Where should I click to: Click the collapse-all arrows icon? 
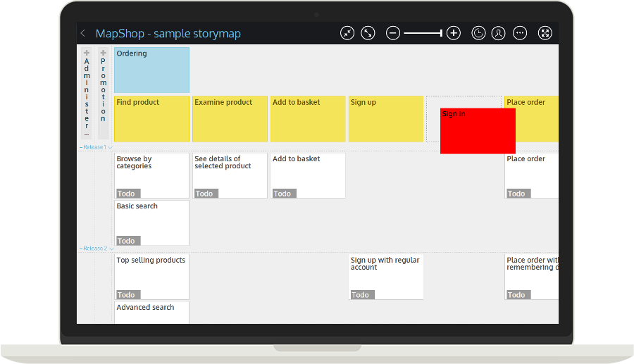(x=347, y=33)
